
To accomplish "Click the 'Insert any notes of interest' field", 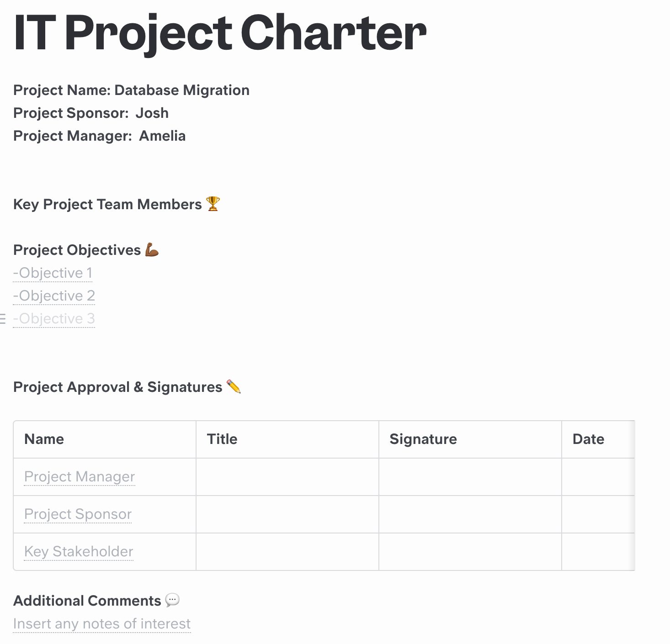I will point(102,624).
